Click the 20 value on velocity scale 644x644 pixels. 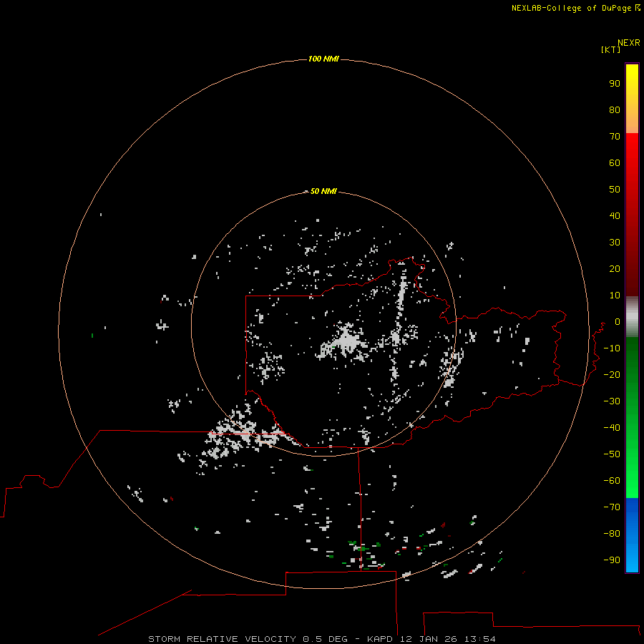tap(615, 268)
